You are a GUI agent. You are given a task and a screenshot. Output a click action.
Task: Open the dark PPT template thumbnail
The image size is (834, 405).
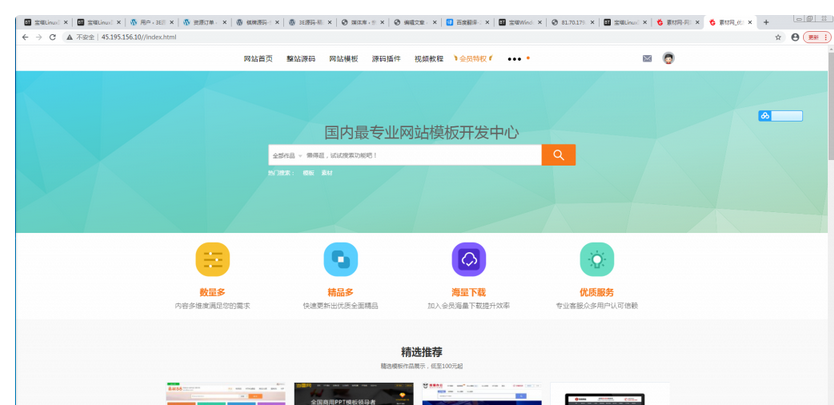tap(354, 394)
